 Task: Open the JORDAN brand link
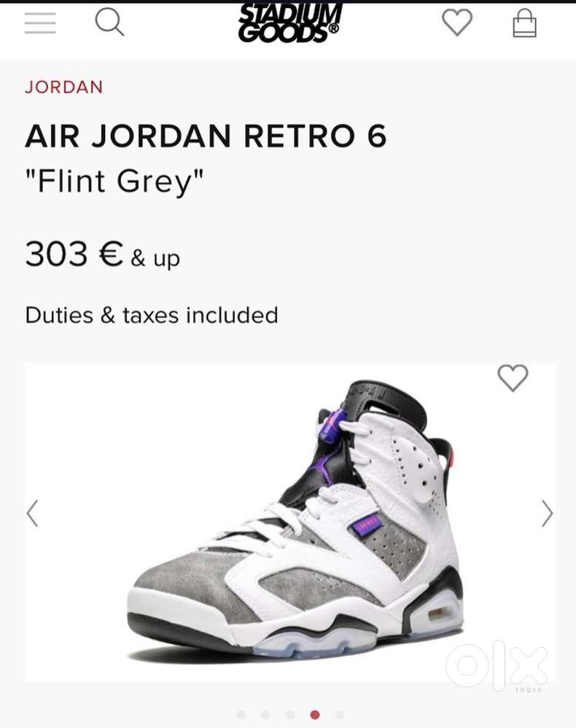(64, 87)
